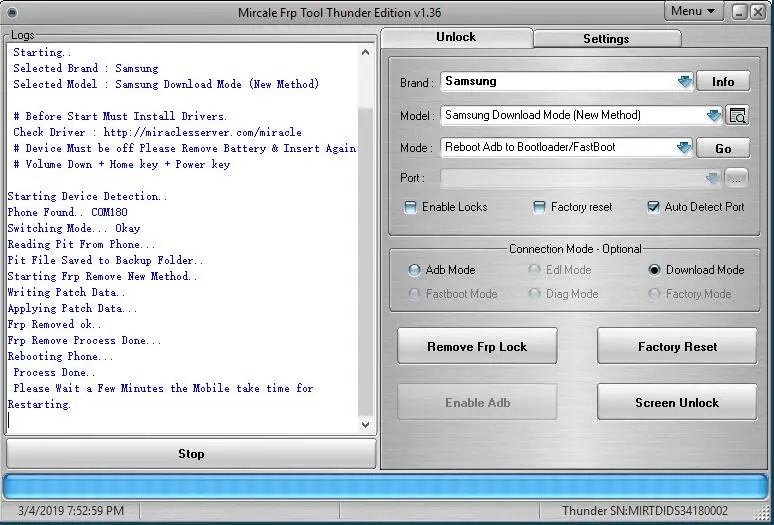Image resolution: width=774 pixels, height=525 pixels.
Task: Click the Port input field
Action: click(581, 179)
